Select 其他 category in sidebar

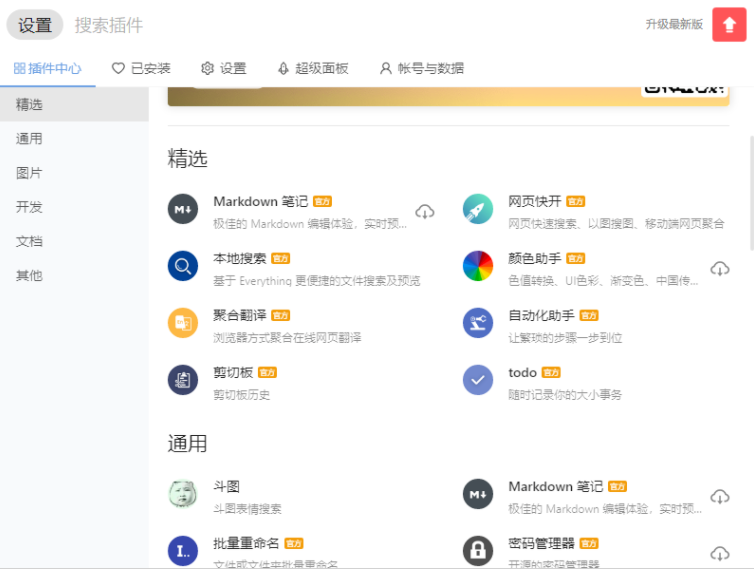click(74, 275)
